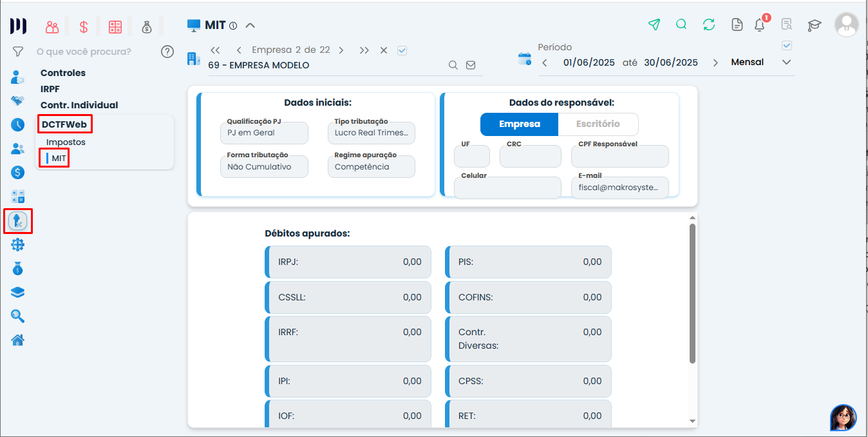Open the Impostos menu item
868x437 pixels.
(x=66, y=142)
